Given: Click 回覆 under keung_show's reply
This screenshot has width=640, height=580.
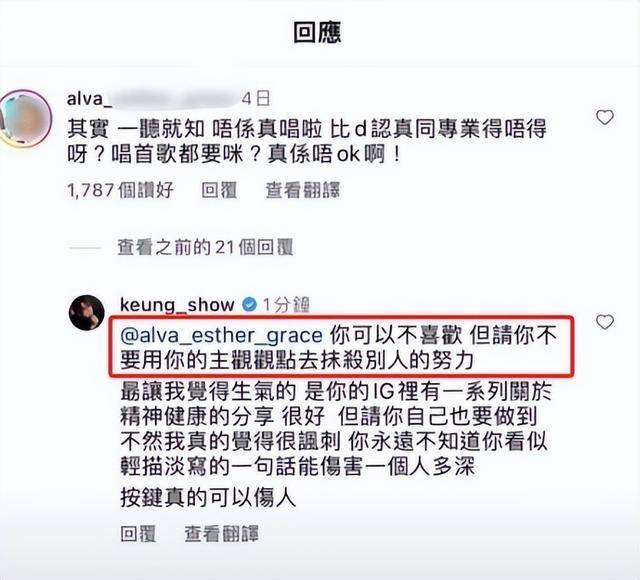Looking at the screenshot, I should pyautogui.click(x=138, y=534).
